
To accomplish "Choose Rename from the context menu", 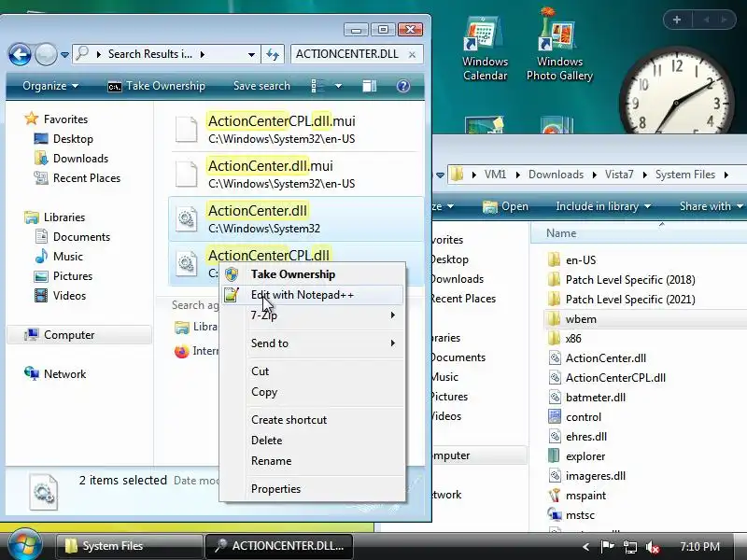I will 313,461.
